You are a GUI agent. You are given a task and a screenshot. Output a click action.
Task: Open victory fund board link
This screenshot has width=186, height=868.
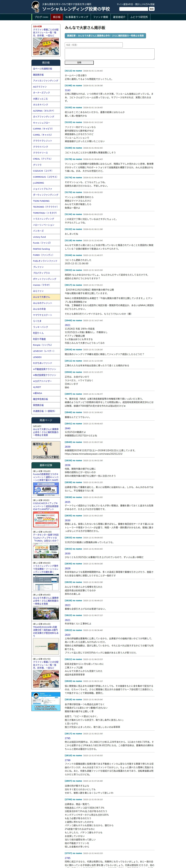pos(46,237)
